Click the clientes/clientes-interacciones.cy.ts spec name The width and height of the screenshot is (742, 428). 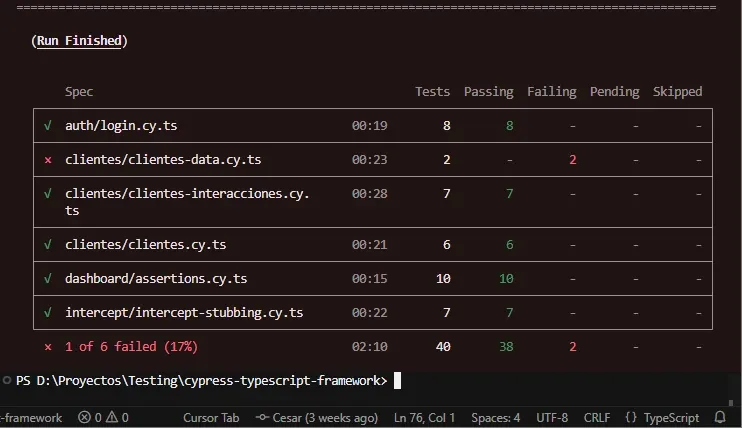coord(187,202)
